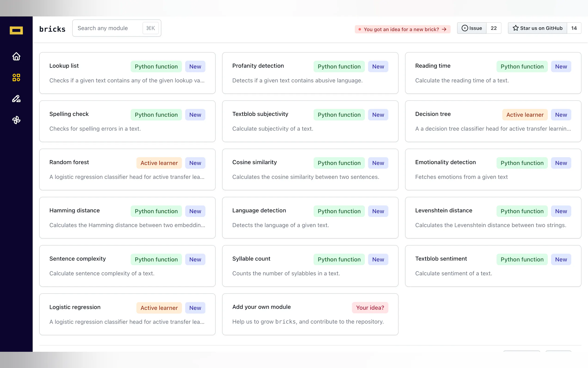Screen dimensions: 588x368
Task: Click Python function tag on Syllable count
Action: 339,260
